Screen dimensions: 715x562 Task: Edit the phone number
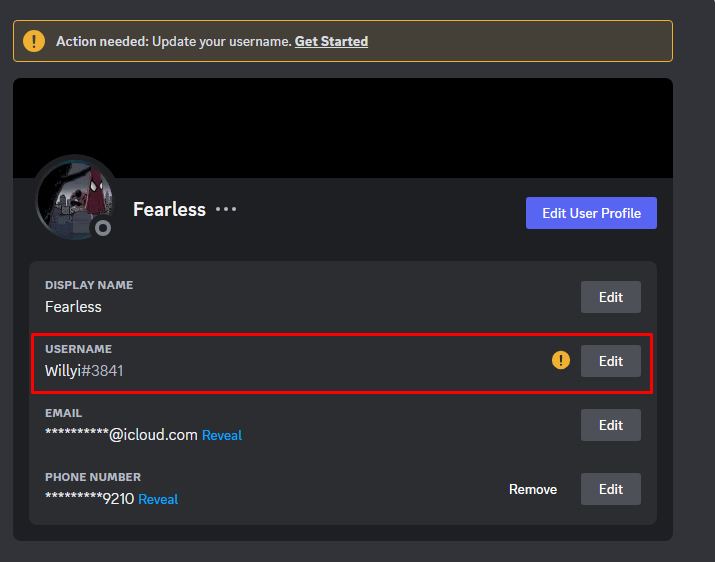(x=610, y=489)
